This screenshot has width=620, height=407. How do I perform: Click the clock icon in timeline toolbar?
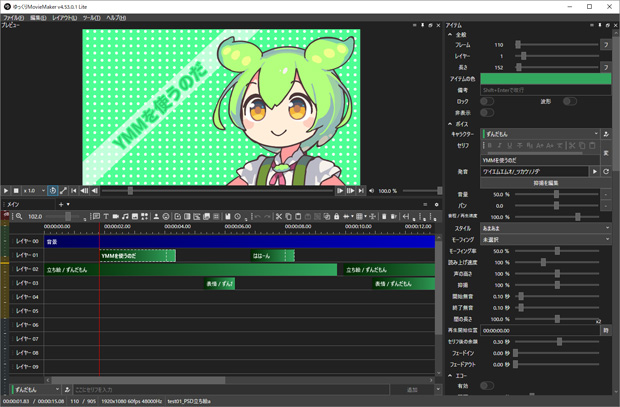[237, 216]
